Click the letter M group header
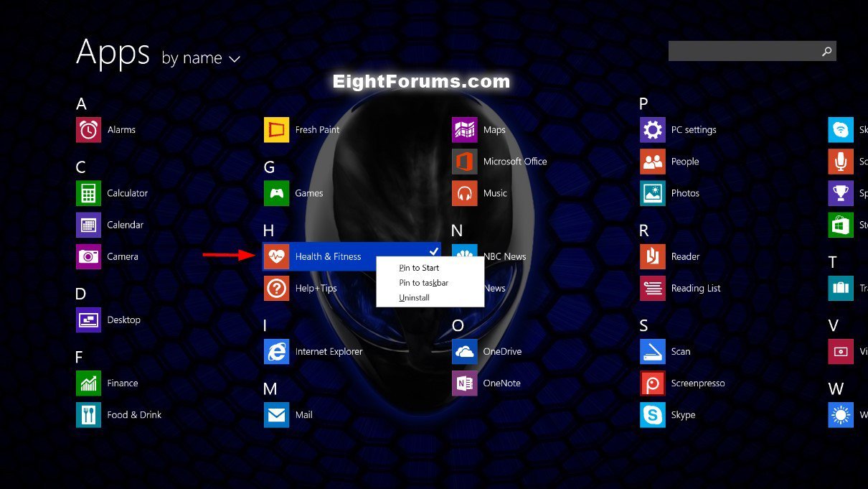The image size is (868, 489). [x=270, y=389]
